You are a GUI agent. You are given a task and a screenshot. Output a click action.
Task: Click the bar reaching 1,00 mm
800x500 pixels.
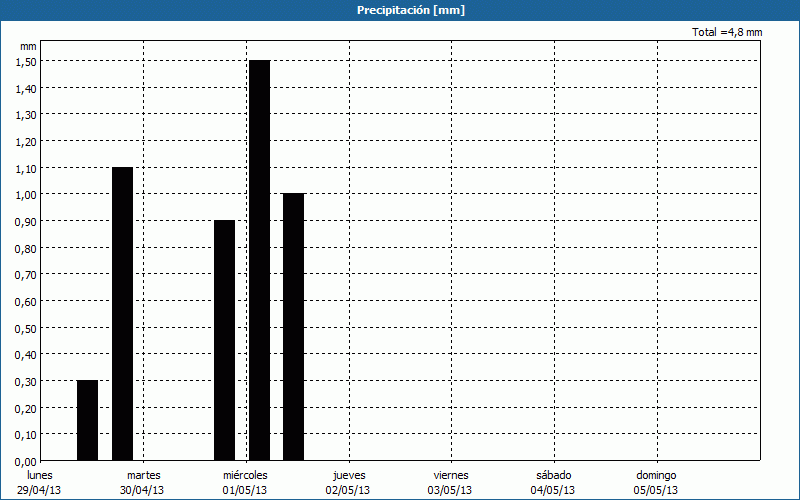point(293,326)
